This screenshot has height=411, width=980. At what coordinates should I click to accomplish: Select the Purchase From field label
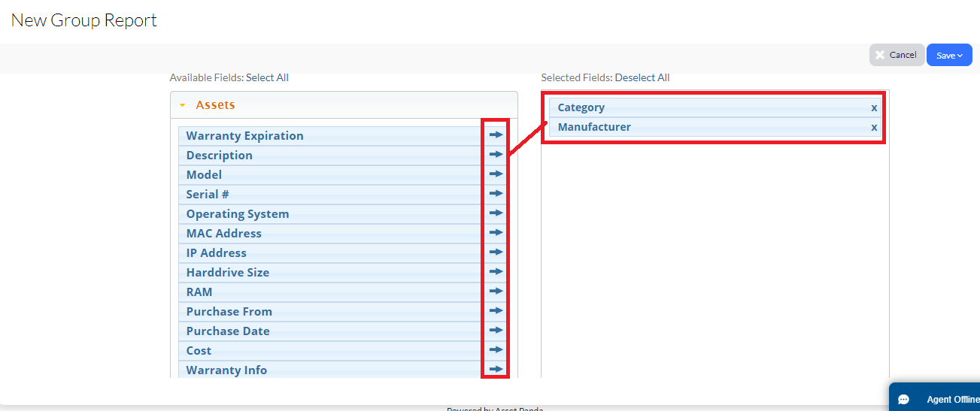tap(229, 312)
